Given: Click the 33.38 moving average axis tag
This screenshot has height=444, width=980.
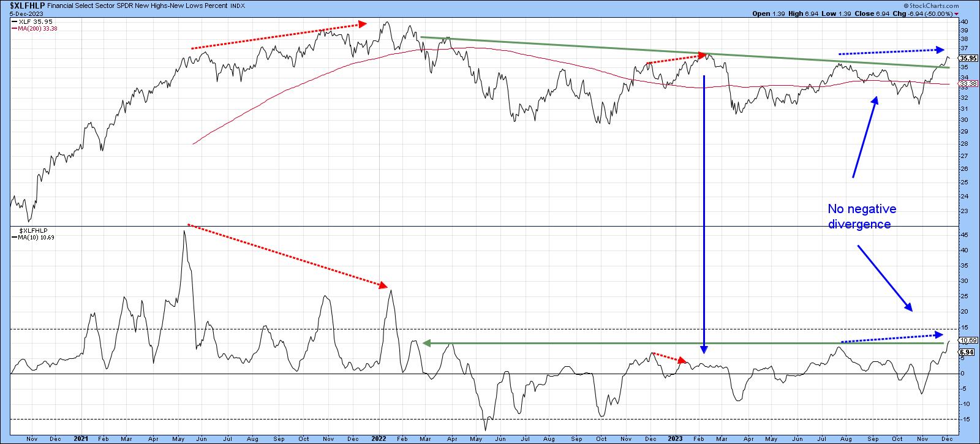Looking at the screenshot, I should tap(969, 85).
